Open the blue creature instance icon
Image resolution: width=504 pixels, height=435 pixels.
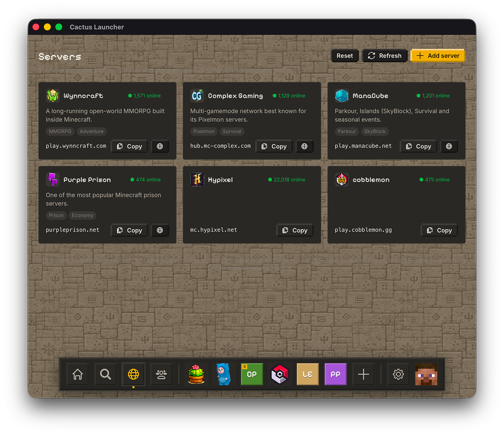click(x=224, y=374)
